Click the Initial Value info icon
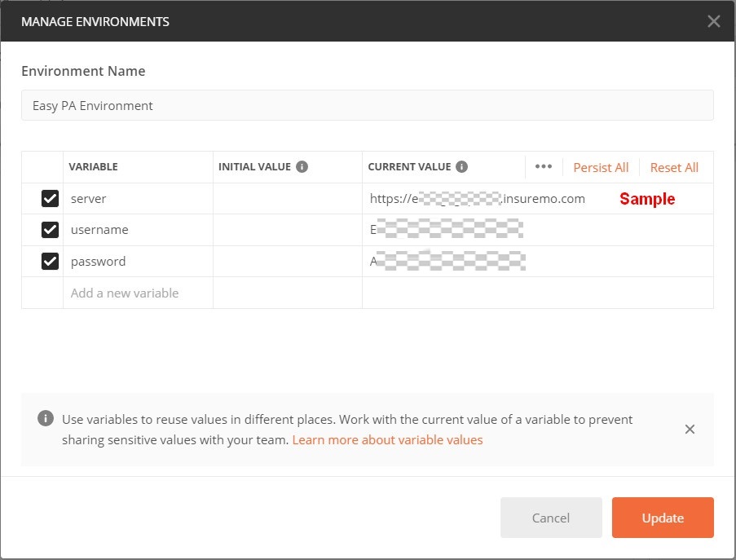 click(302, 166)
